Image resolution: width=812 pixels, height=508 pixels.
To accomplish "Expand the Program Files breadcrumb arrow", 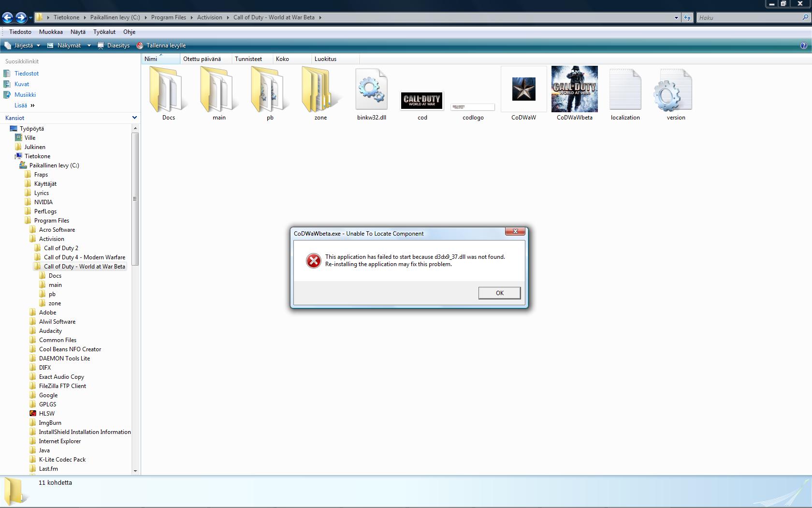I will [x=191, y=17].
